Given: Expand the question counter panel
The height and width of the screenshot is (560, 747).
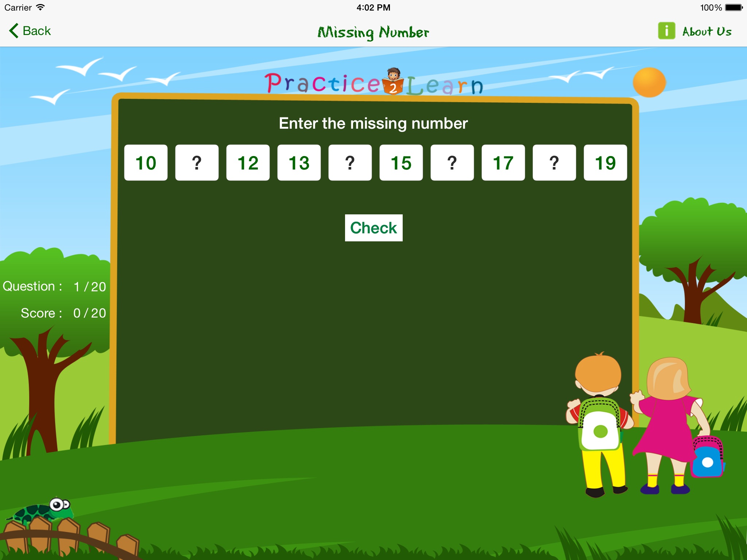Looking at the screenshot, I should coord(57,299).
